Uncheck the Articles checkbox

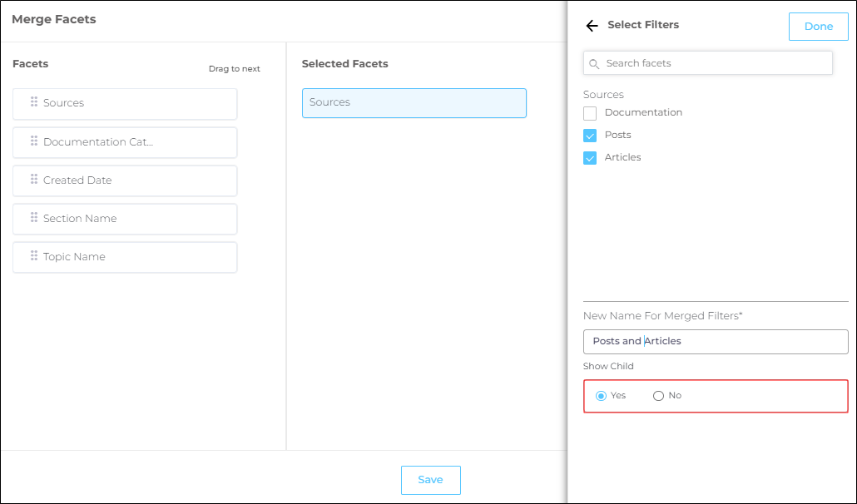[590, 158]
